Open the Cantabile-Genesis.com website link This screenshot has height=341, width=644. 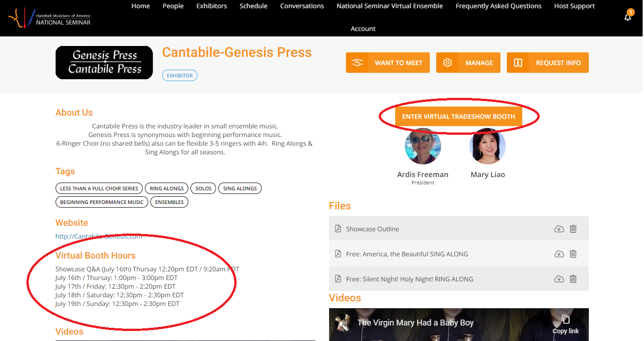pyautogui.click(x=98, y=236)
